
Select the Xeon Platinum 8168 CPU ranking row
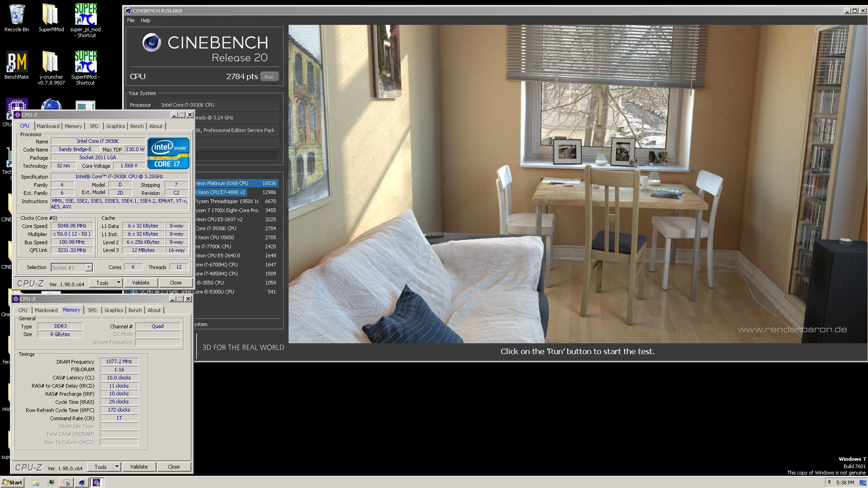click(x=237, y=183)
